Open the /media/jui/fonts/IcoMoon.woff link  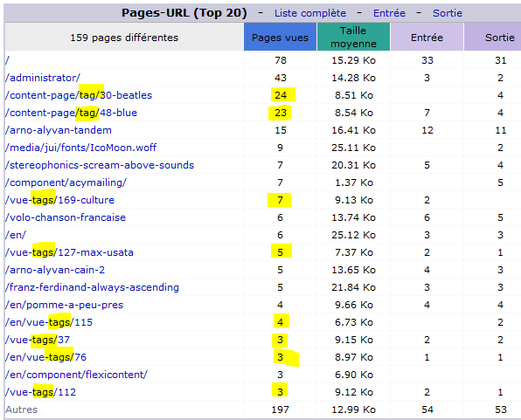80,148
